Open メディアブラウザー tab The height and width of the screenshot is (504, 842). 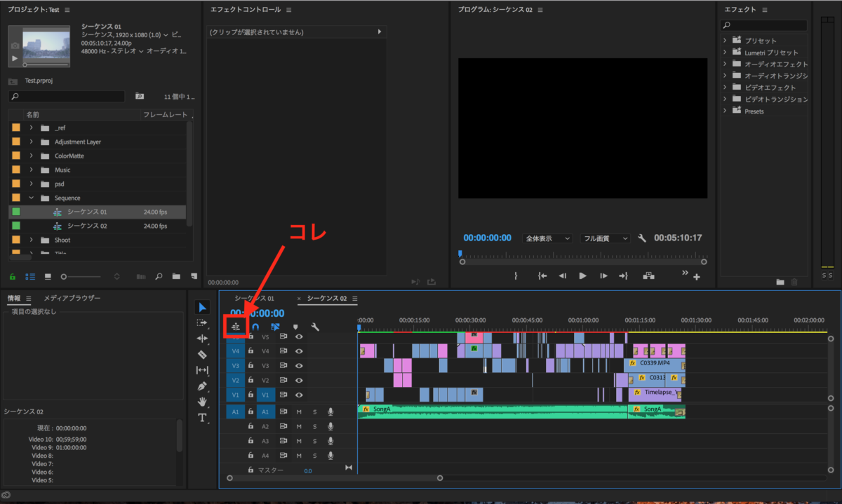(72, 298)
